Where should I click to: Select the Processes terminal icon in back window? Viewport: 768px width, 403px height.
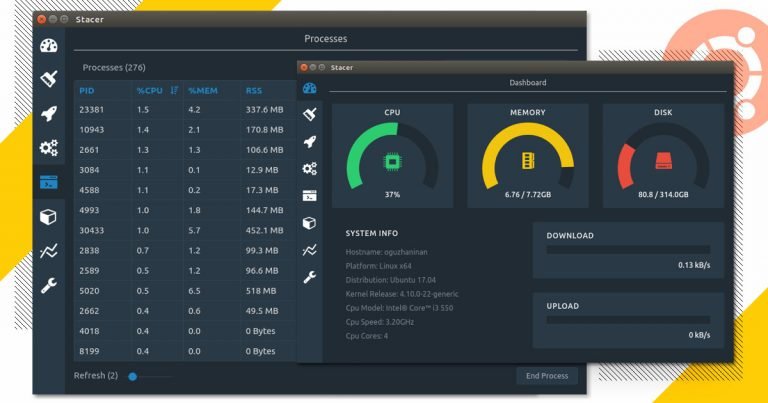tap(49, 182)
